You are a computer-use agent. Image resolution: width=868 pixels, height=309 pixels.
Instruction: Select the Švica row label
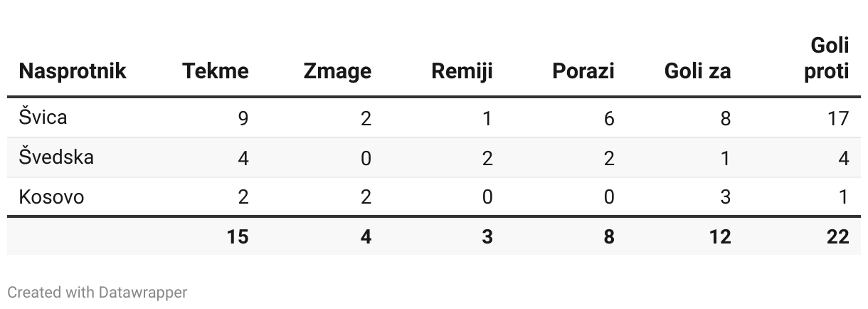pyautogui.click(x=43, y=117)
